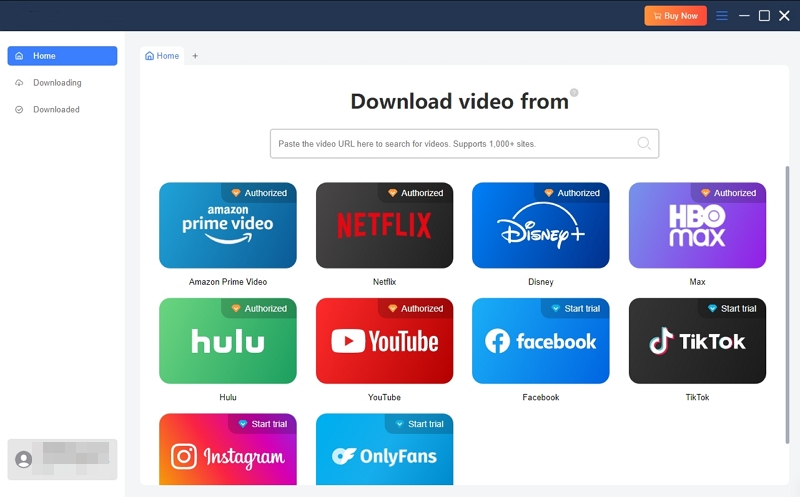Open the Facebook tile
Image resolution: width=800 pixels, height=497 pixels.
(541, 341)
